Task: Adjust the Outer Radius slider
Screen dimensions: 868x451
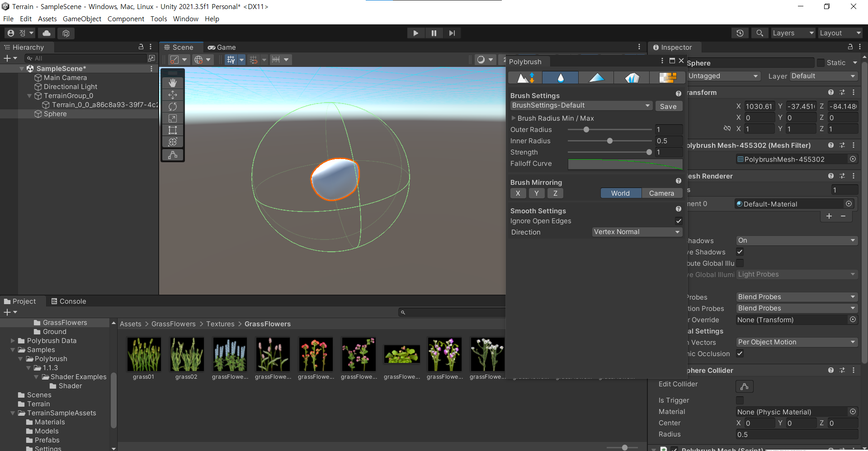Action: click(x=609, y=130)
